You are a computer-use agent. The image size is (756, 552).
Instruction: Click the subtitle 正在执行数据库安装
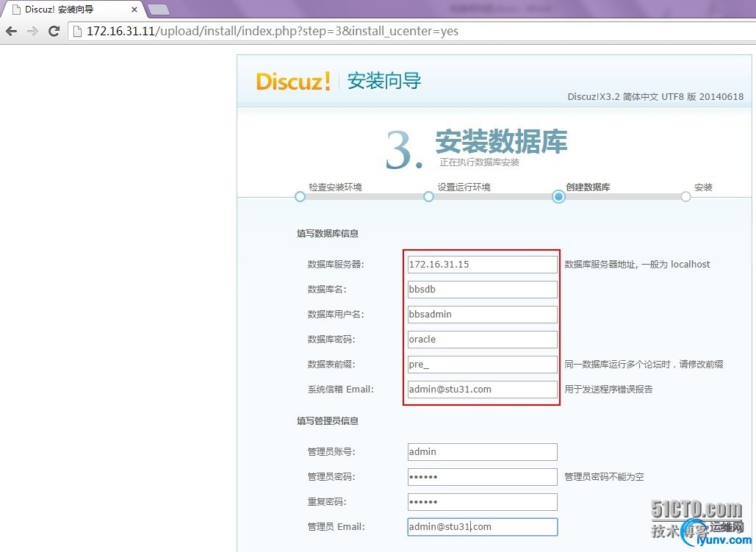coord(479,162)
